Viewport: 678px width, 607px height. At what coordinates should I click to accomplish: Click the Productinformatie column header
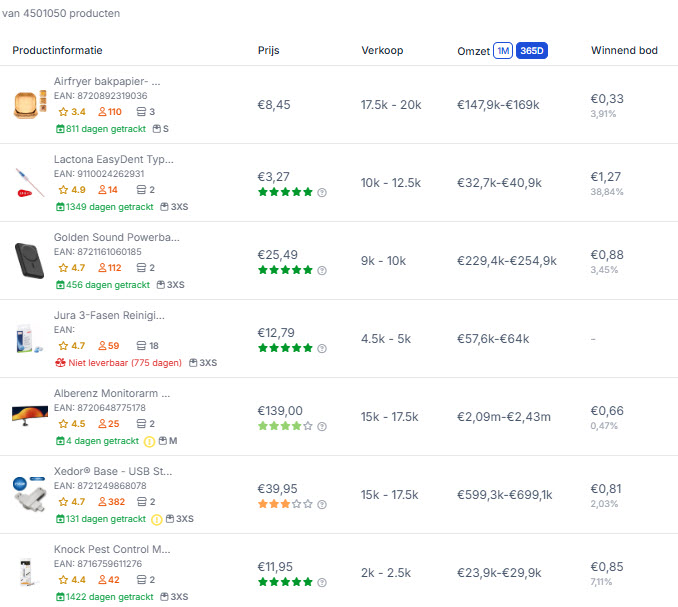click(x=58, y=50)
